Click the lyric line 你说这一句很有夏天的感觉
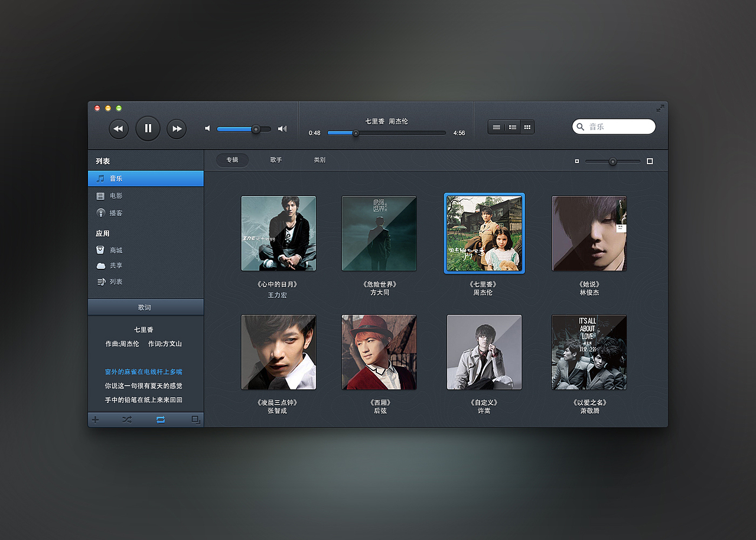This screenshot has height=540, width=756. 144,386
